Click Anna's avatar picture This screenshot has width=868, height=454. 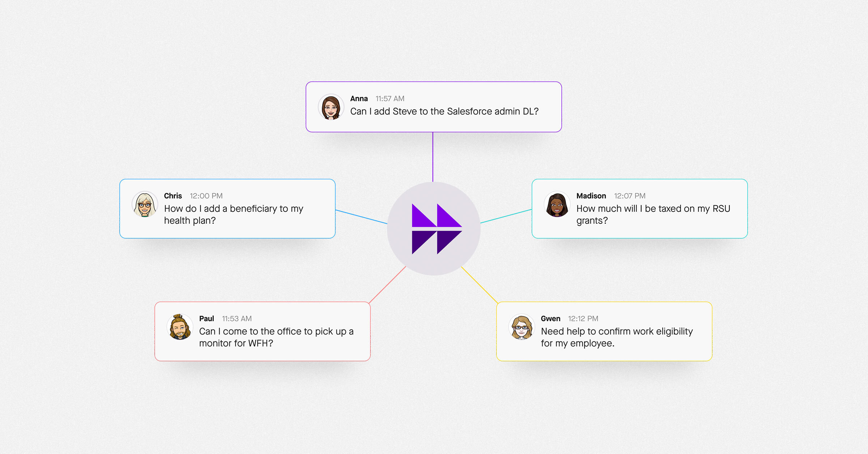[x=331, y=107]
